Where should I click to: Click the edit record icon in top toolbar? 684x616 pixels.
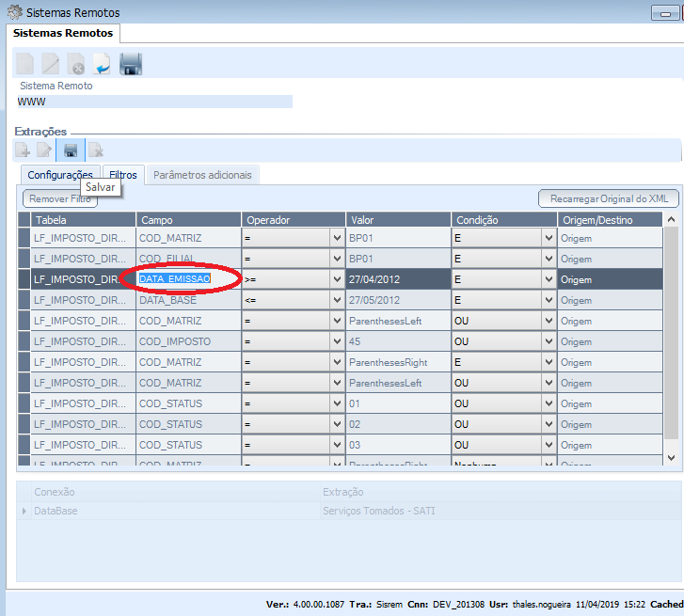coord(51,64)
